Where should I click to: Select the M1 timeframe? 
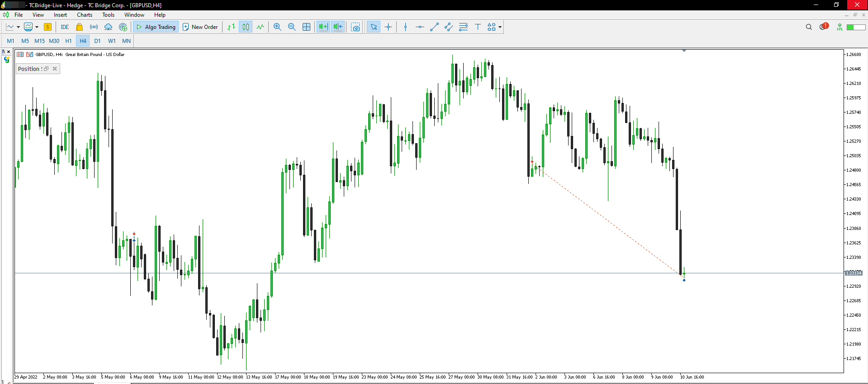pos(10,41)
